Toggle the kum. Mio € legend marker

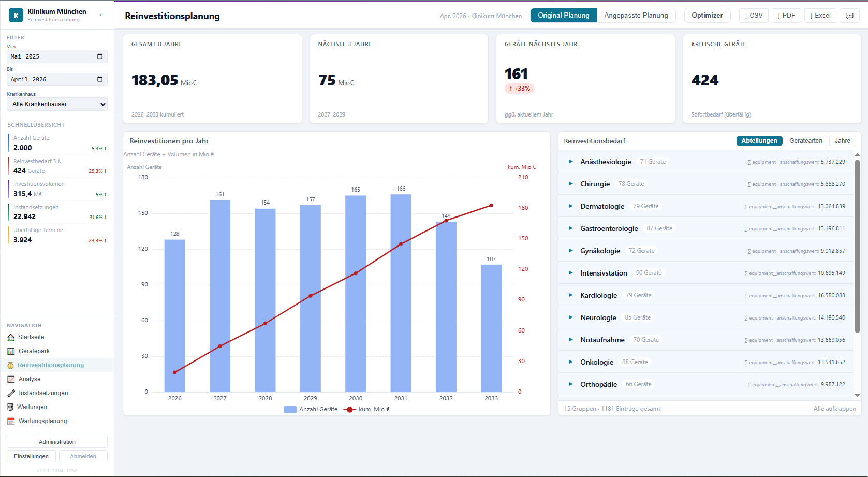350,409
